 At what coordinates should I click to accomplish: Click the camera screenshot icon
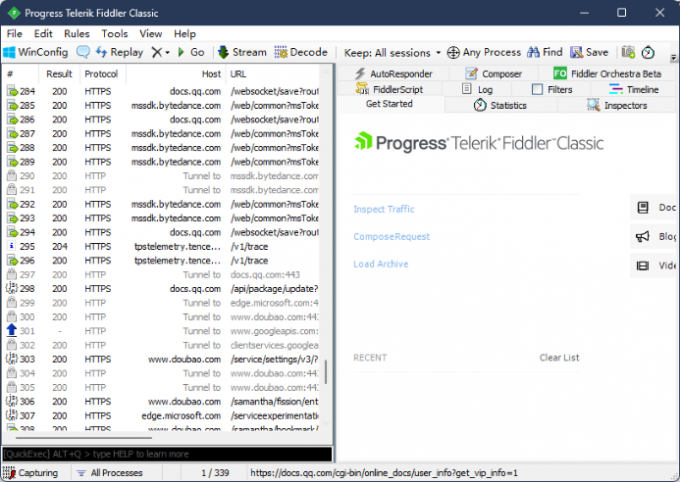(628, 52)
